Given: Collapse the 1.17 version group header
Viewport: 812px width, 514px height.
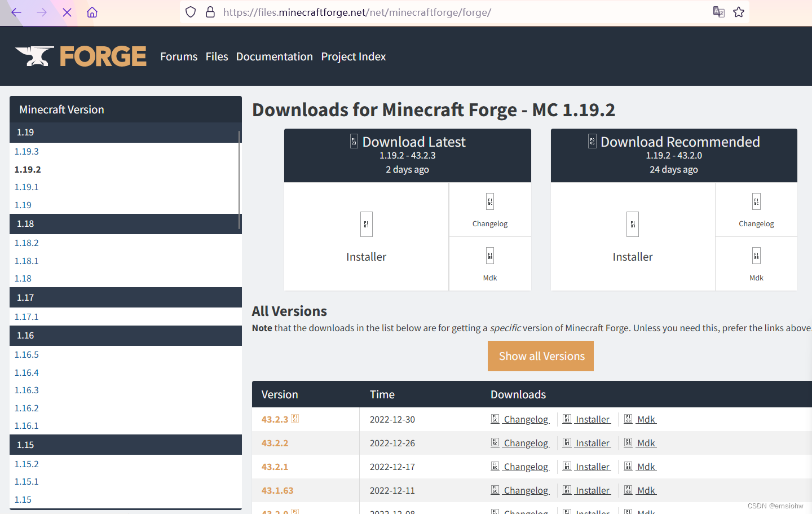Looking at the screenshot, I should pyautogui.click(x=126, y=297).
